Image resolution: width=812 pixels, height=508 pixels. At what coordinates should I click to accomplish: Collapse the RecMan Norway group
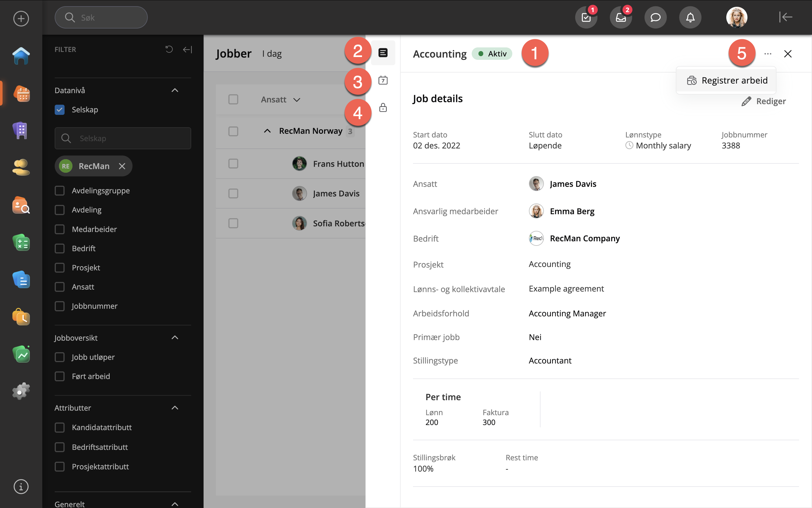click(x=267, y=131)
